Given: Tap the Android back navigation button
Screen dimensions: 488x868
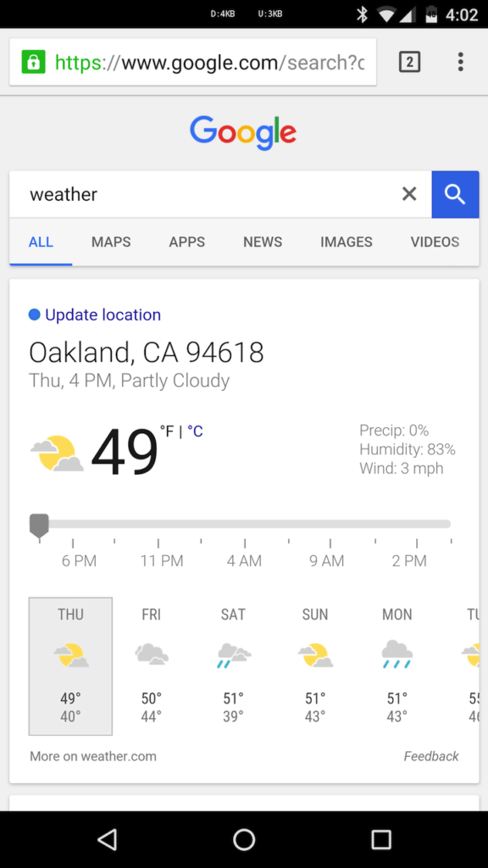Looking at the screenshot, I should coord(107,839).
